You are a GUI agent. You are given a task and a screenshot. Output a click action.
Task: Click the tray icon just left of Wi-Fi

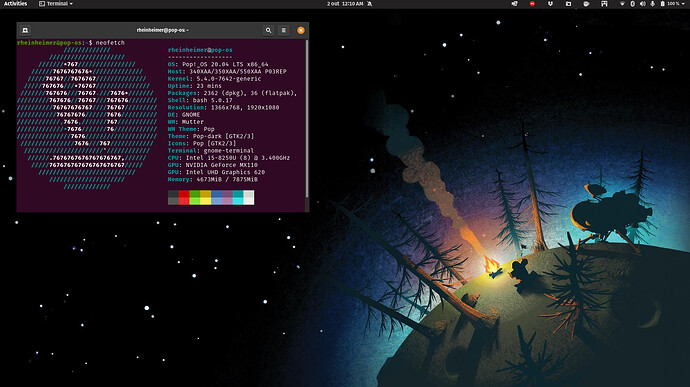[604, 4]
